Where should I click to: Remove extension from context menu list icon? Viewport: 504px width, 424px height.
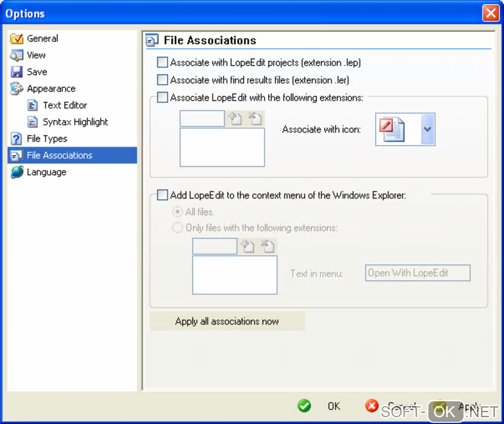268,246
